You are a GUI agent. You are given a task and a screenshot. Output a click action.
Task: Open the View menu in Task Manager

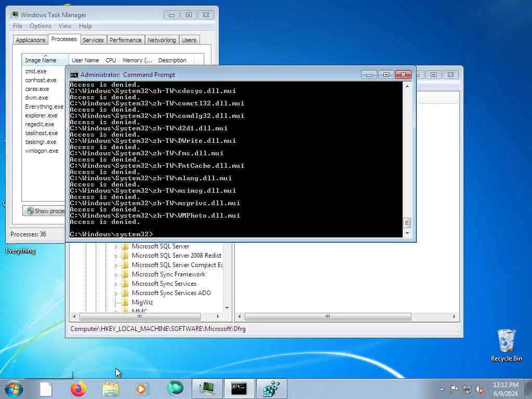(x=65, y=26)
